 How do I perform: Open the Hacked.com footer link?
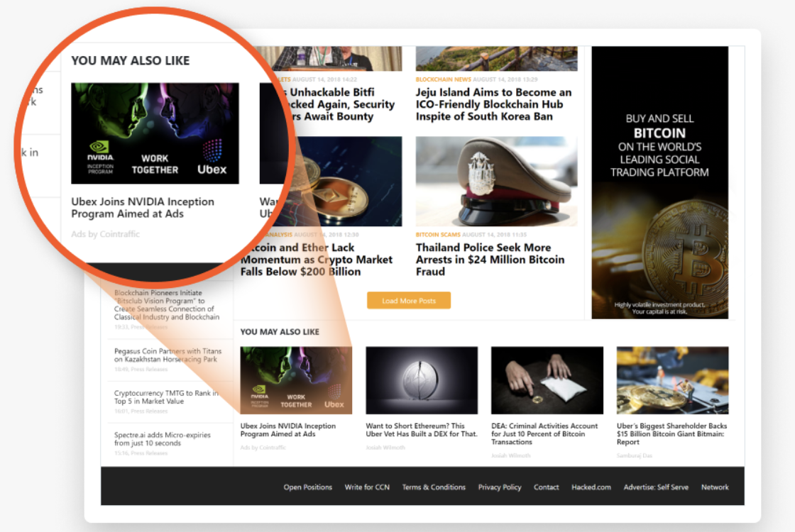click(591, 487)
